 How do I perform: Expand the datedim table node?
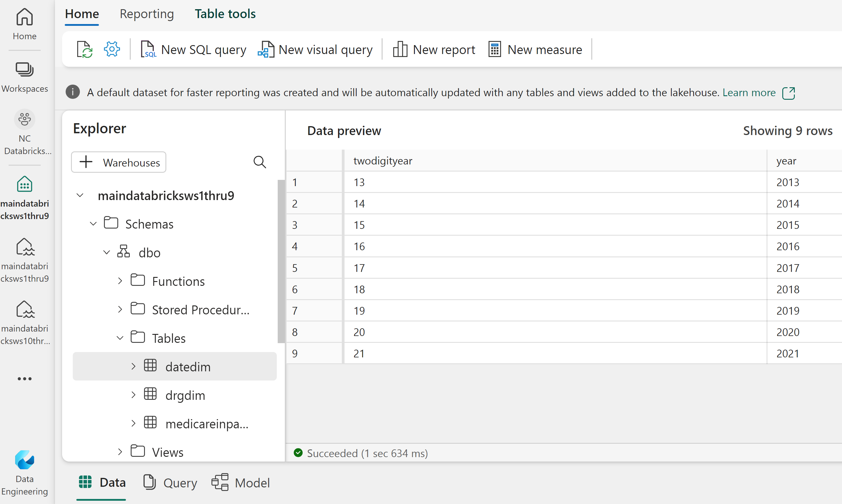[x=133, y=367]
